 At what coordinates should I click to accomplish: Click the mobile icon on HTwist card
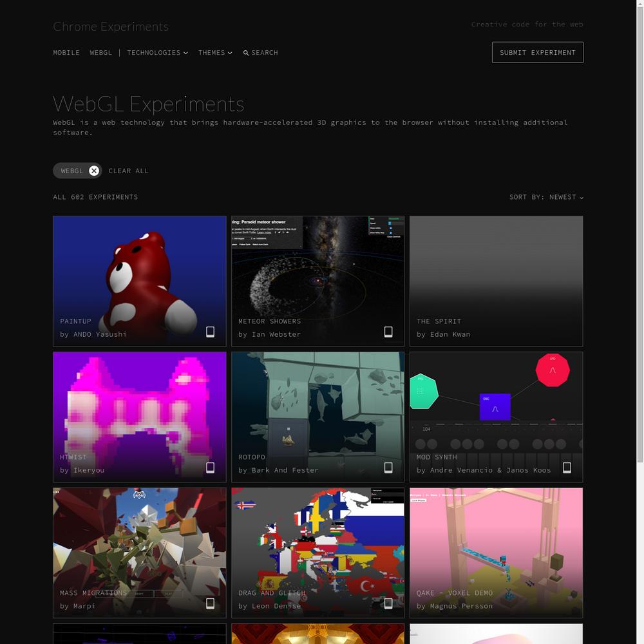coord(210,468)
